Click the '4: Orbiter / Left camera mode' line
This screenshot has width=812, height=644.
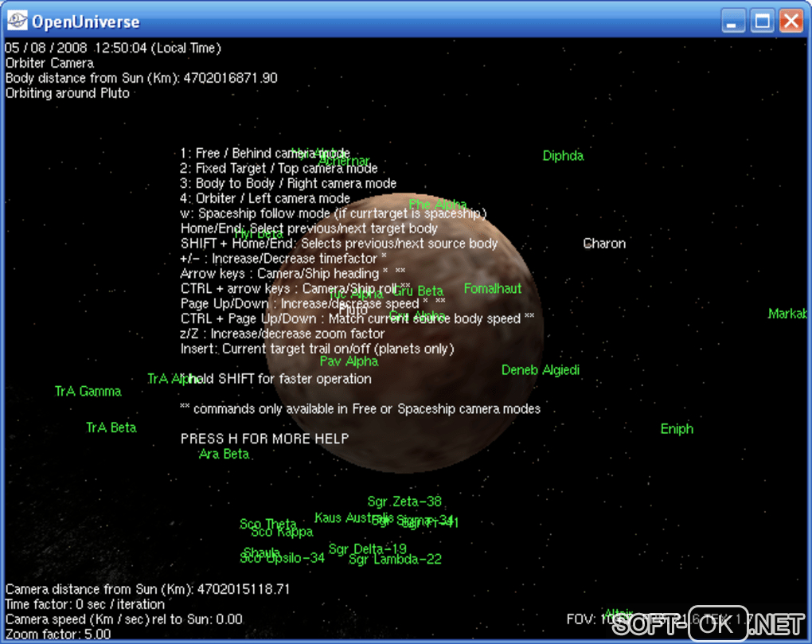pyautogui.click(x=265, y=198)
